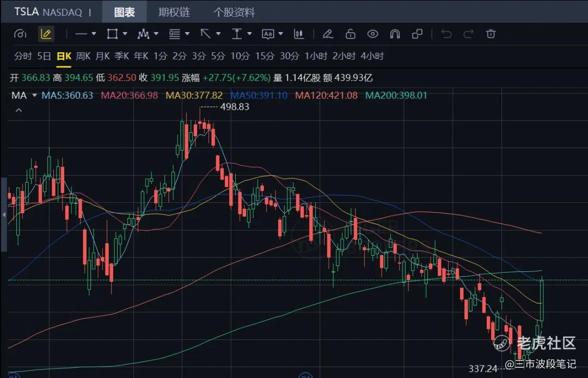The image size is (588, 378).
Task: Select the arrow drawing tool
Action: pos(205,34)
